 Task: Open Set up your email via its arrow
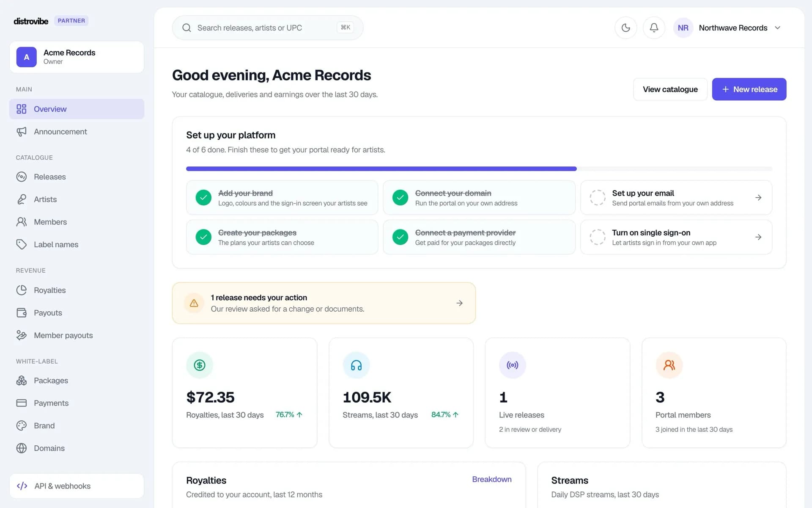point(758,198)
